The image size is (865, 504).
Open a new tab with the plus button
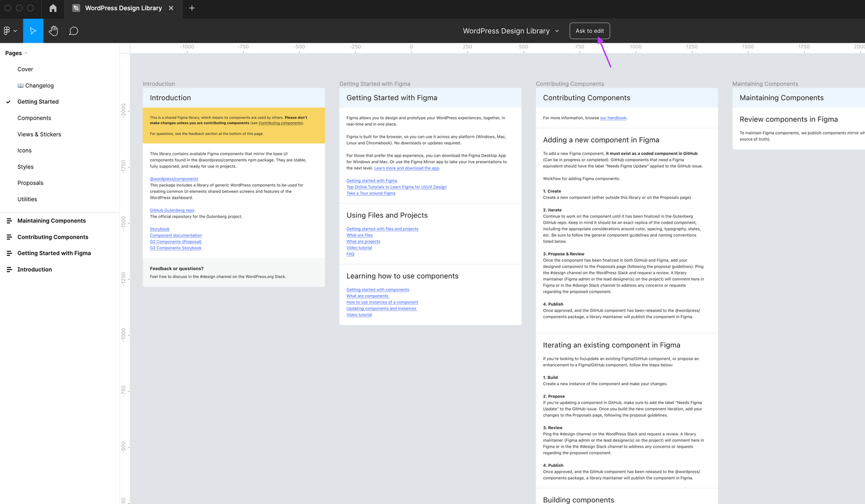click(x=191, y=8)
